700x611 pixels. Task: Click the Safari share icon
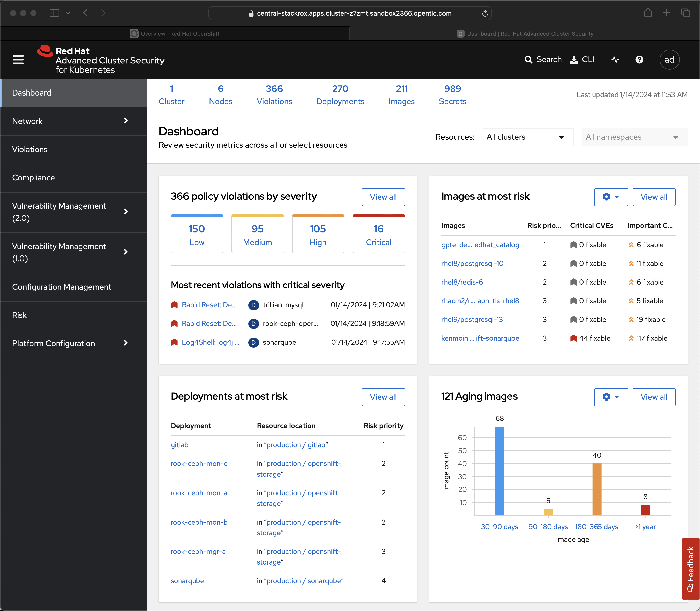pyautogui.click(x=648, y=13)
